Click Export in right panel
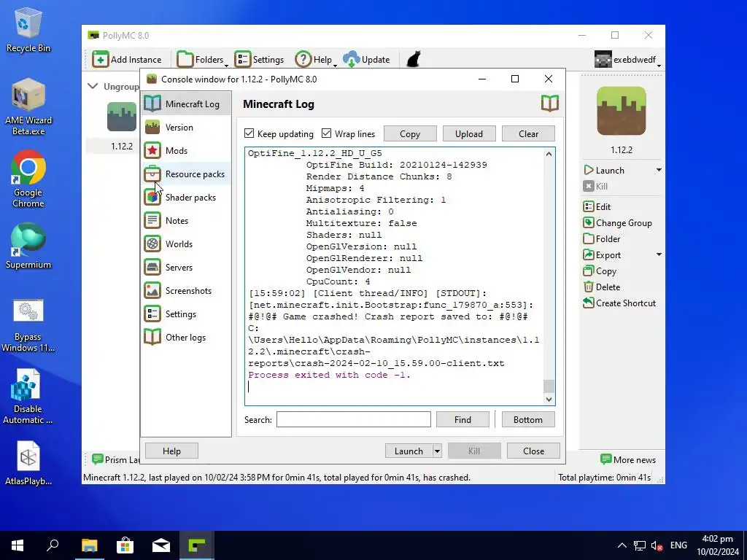 [602, 255]
